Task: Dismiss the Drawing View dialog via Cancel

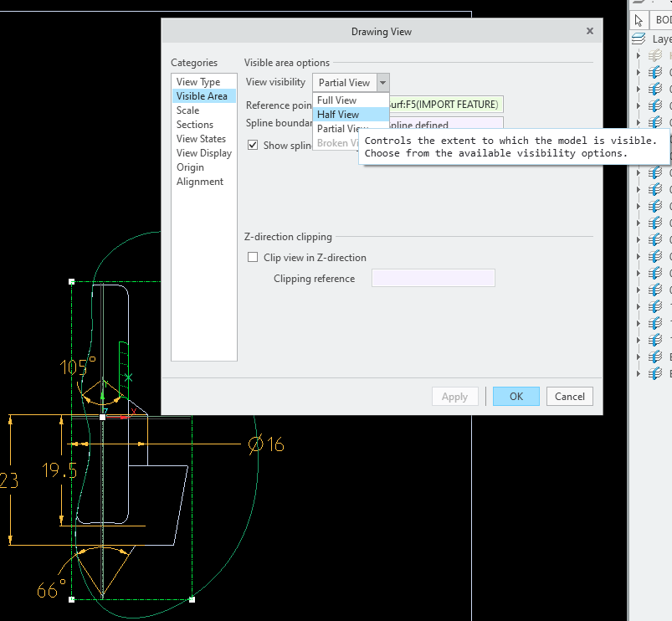Action: (x=569, y=396)
